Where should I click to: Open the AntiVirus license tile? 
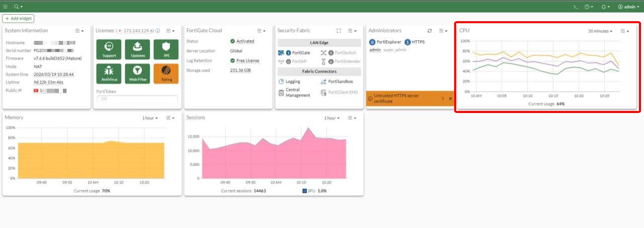pyautogui.click(x=106, y=74)
